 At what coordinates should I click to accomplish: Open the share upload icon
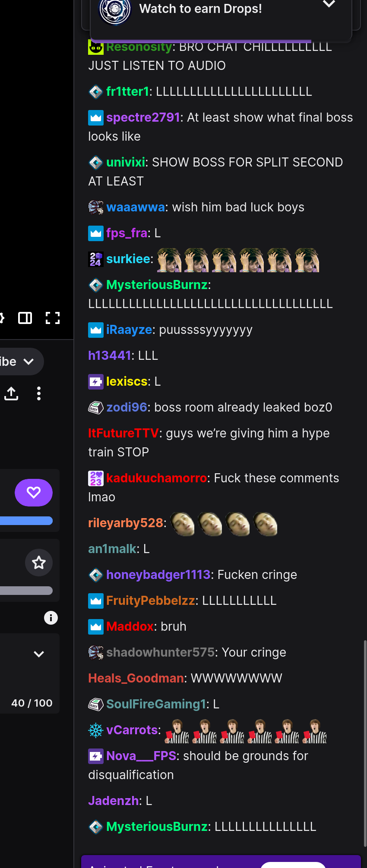point(11,393)
